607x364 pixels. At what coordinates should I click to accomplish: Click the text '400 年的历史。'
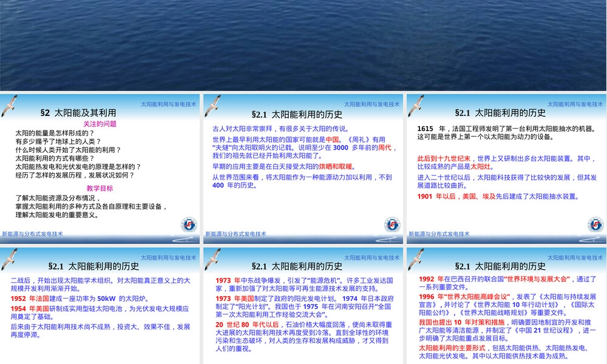click(234, 185)
